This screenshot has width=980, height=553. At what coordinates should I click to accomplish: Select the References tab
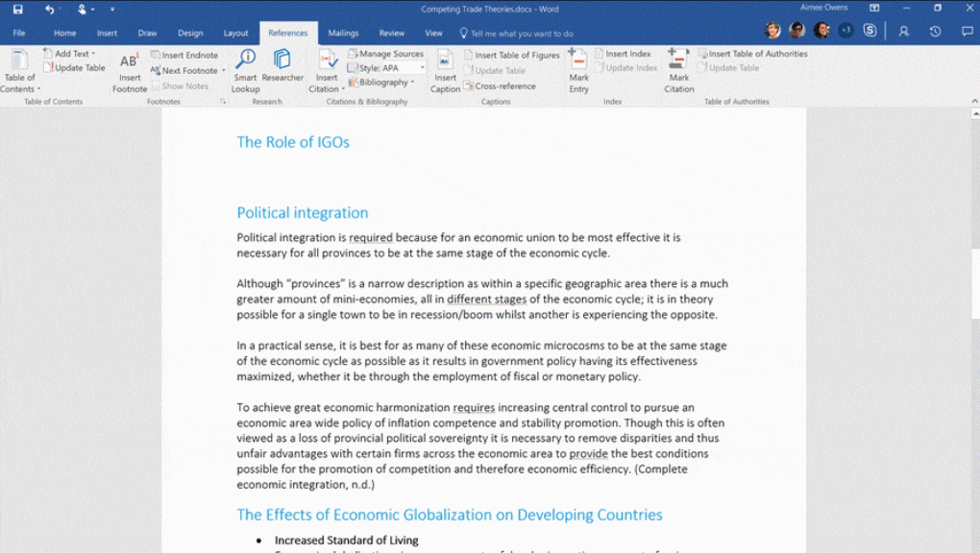pos(287,33)
